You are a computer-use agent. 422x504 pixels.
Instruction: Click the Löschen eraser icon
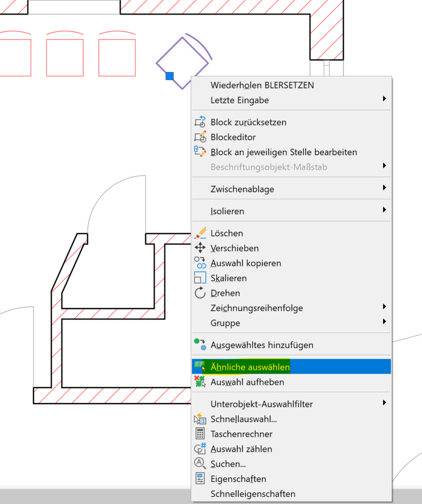pos(200,233)
